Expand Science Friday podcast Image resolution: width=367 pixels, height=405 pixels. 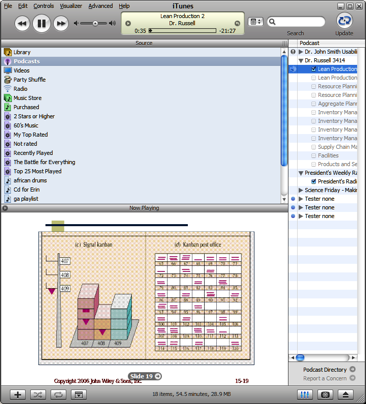tap(301, 190)
